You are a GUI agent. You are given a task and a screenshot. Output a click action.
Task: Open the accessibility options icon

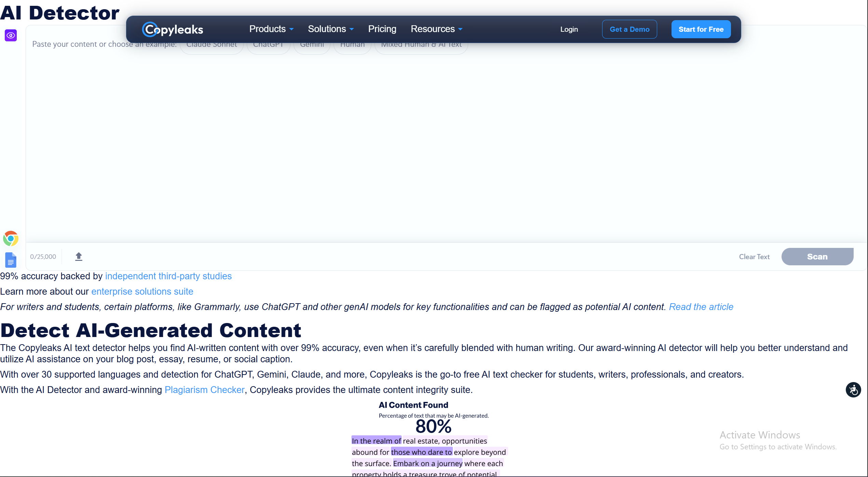[853, 390]
